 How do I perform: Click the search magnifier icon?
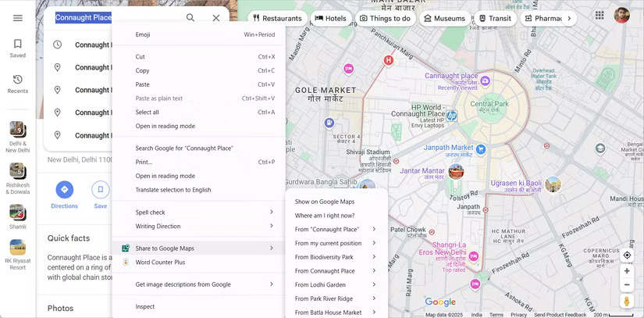(190, 18)
